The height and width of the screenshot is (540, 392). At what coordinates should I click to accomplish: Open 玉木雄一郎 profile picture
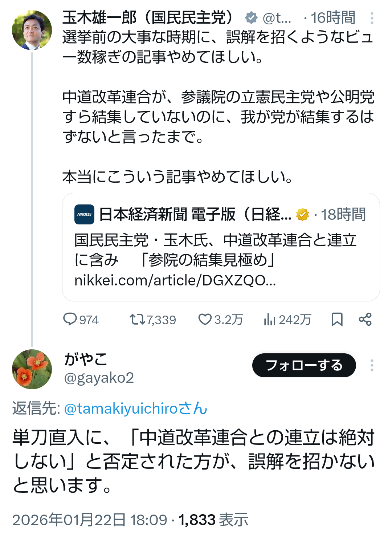32,30
